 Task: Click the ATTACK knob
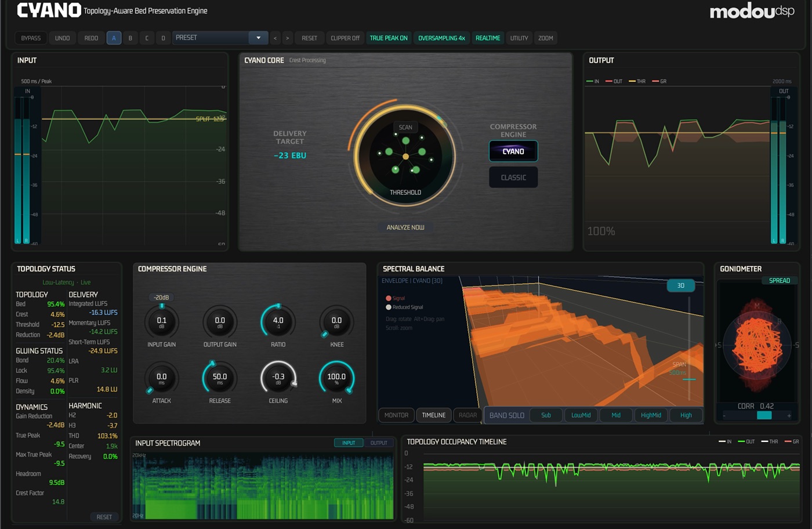161,378
